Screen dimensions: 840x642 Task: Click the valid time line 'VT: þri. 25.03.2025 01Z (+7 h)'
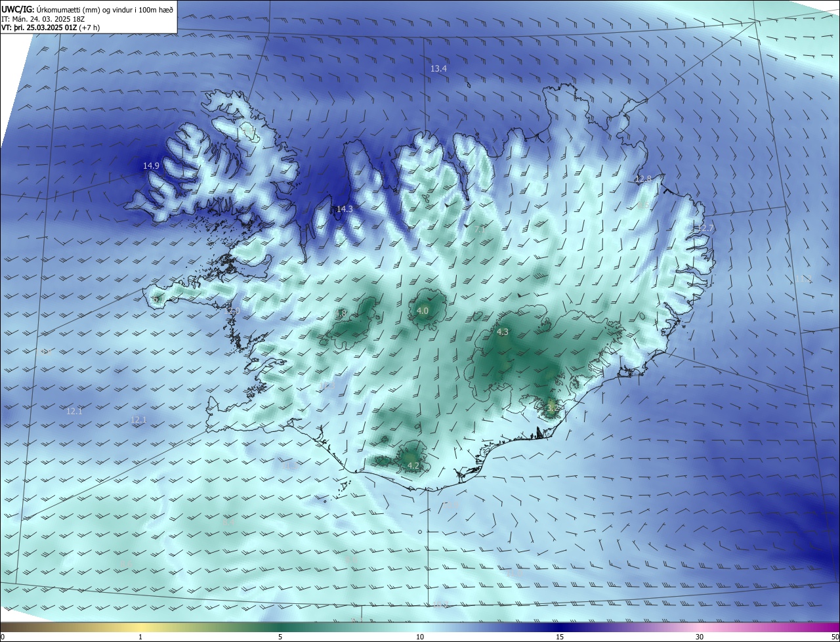[x=51, y=28]
